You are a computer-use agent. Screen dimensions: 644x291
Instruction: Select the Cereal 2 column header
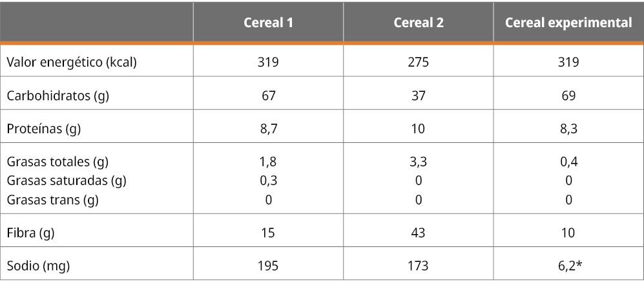tap(419, 23)
